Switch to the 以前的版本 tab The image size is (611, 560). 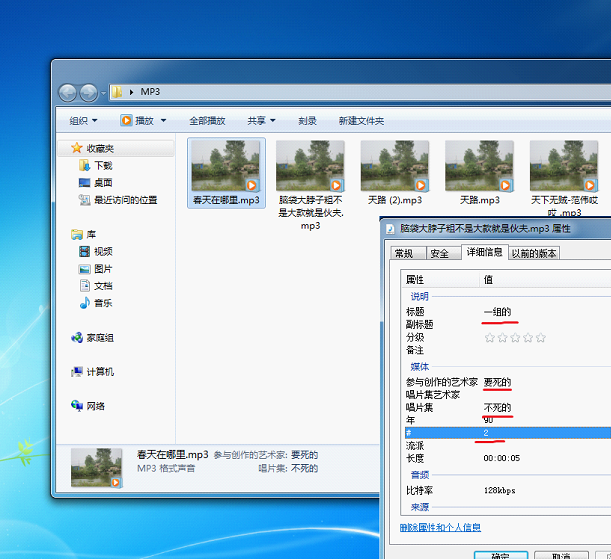click(534, 254)
